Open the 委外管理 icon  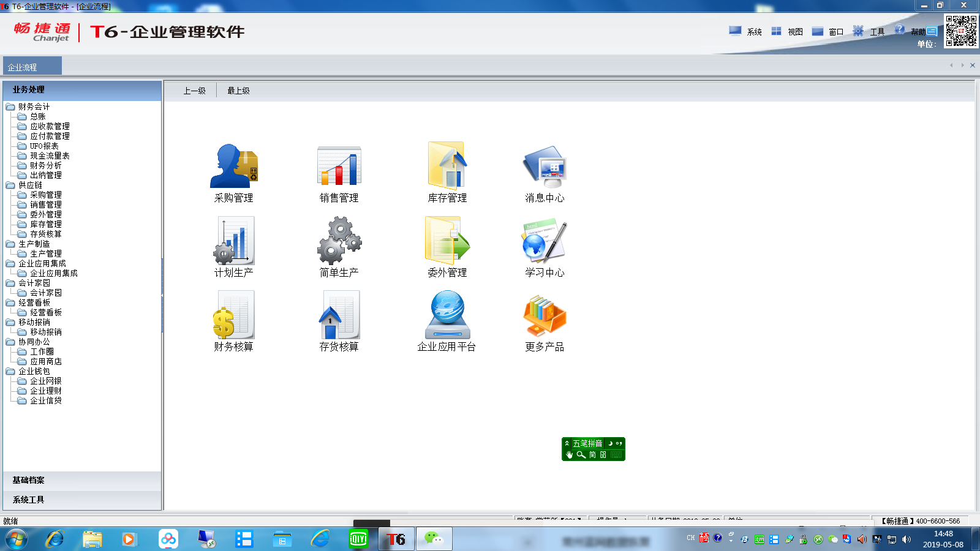pos(447,241)
